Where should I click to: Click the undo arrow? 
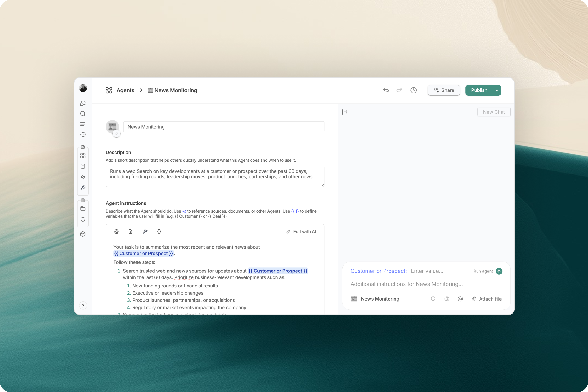pos(386,90)
